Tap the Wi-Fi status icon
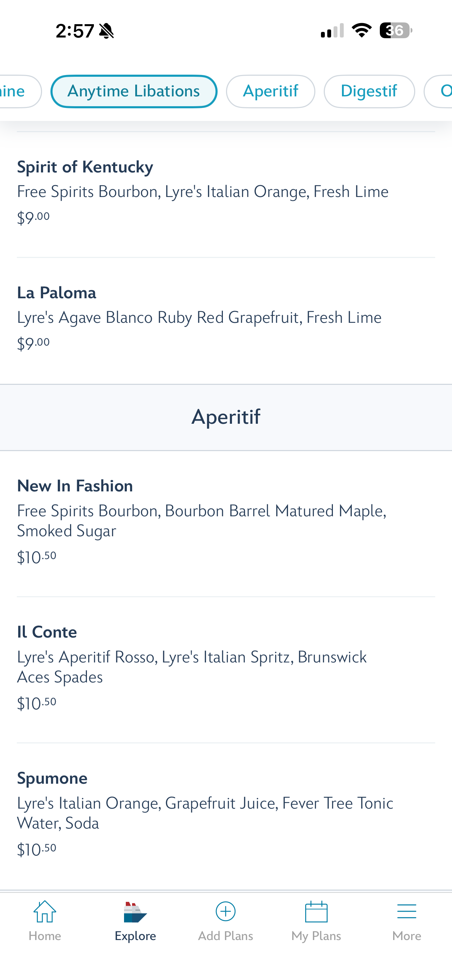 coord(362,30)
